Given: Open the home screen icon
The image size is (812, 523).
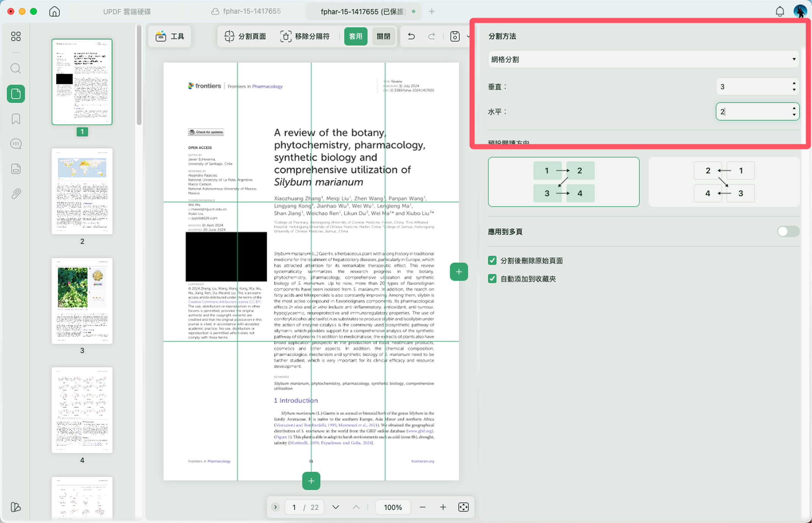Looking at the screenshot, I should click(x=55, y=11).
